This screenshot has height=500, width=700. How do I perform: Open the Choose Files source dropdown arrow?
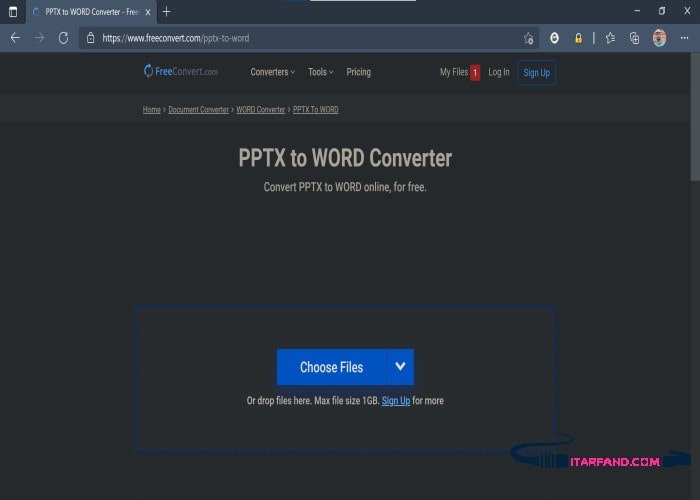(400, 367)
